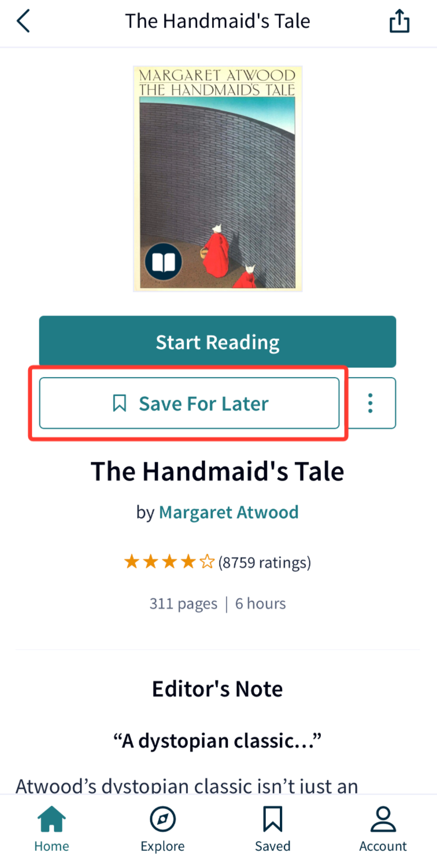Image resolution: width=437 pixels, height=868 pixels.
Task: Tap the Home house icon
Action: (x=52, y=819)
